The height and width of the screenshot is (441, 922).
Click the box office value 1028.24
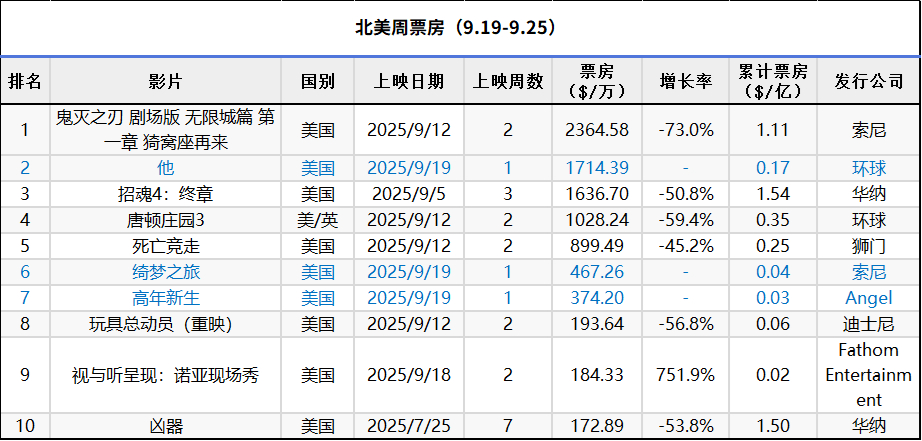597,220
